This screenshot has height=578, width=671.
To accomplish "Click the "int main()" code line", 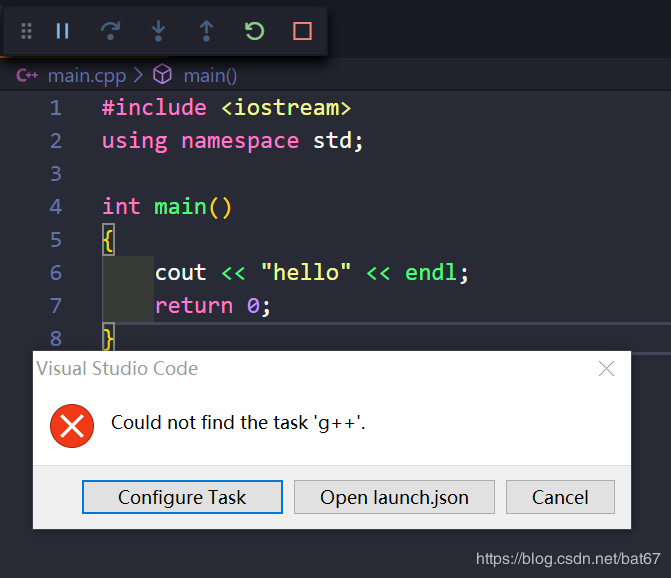I will [167, 207].
